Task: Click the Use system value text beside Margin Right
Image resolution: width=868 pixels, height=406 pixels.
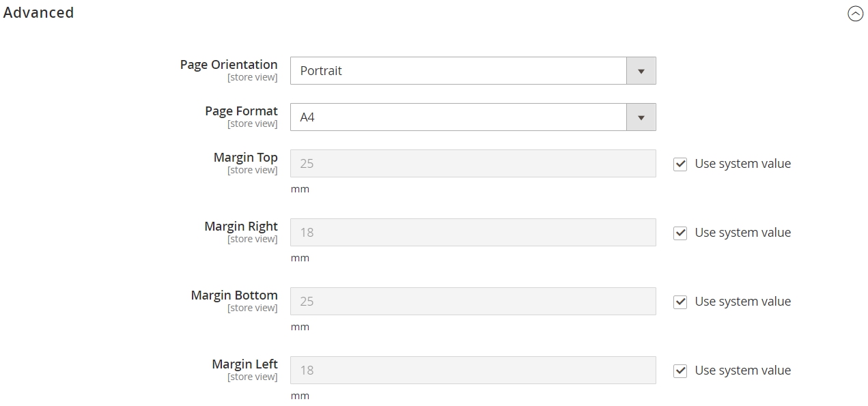Action: (x=742, y=233)
